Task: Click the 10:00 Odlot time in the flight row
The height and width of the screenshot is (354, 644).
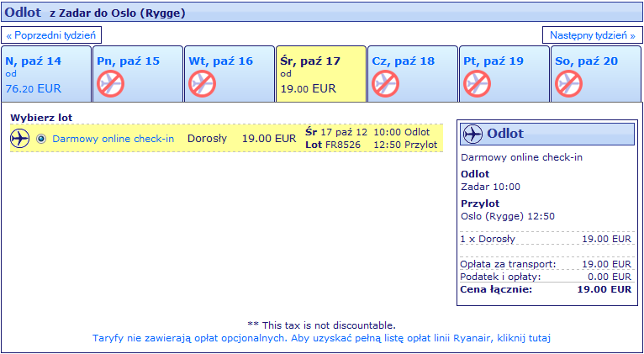Action: (401, 133)
